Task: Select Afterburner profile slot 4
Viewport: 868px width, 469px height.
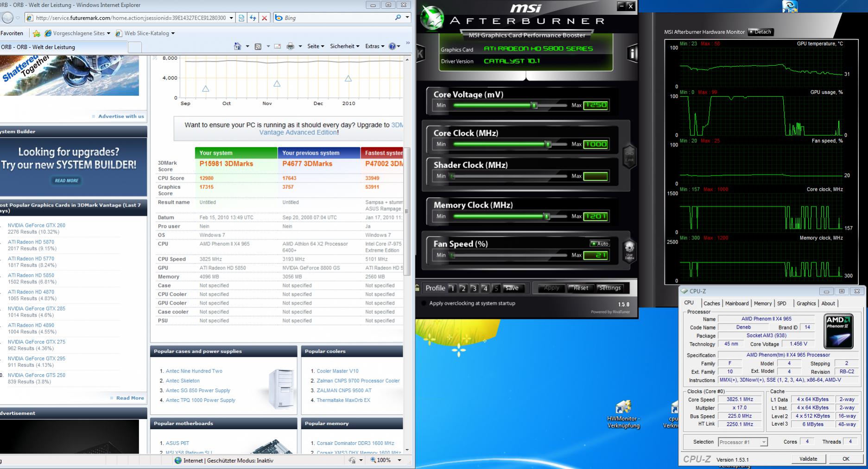Action: (485, 288)
